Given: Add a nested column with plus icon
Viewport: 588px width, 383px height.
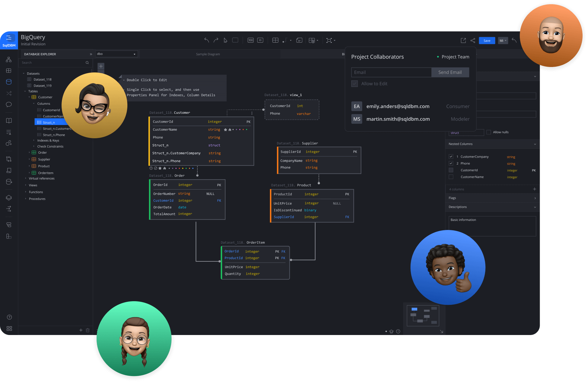Looking at the screenshot, I should coord(535,189).
